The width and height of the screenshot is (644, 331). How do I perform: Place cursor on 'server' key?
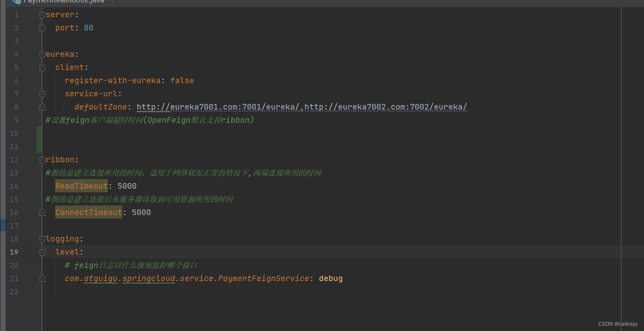pyautogui.click(x=60, y=15)
